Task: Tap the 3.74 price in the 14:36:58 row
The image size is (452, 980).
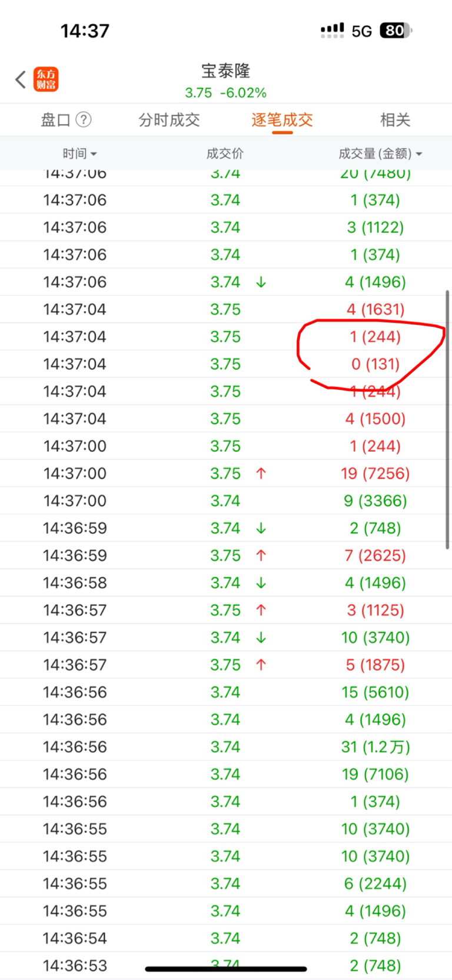Action: click(225, 583)
